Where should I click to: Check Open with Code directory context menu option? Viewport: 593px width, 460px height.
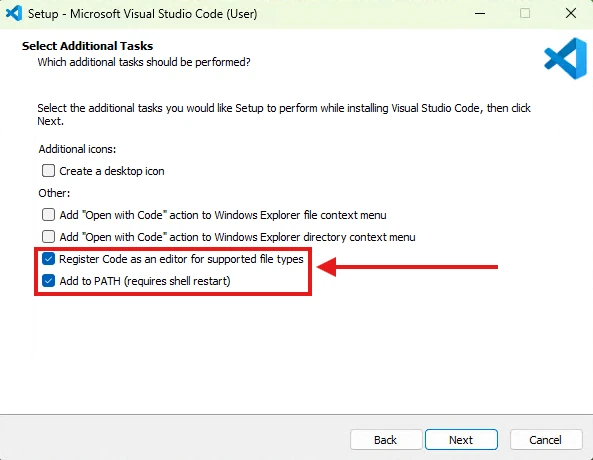pos(48,237)
